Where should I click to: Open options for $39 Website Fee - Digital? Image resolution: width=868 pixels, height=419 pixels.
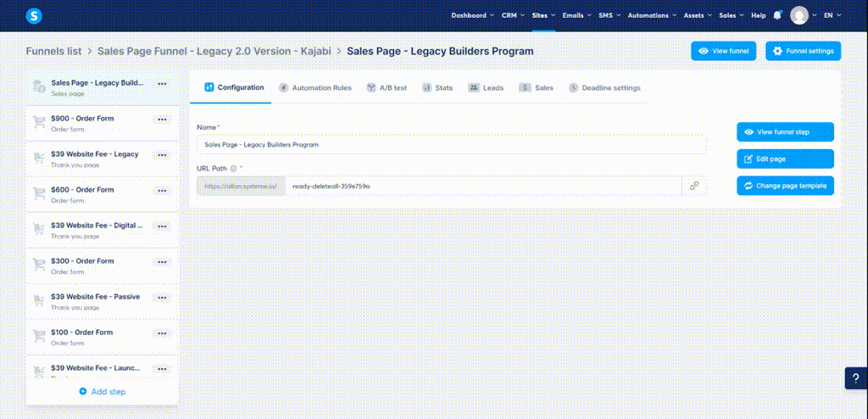(x=162, y=226)
